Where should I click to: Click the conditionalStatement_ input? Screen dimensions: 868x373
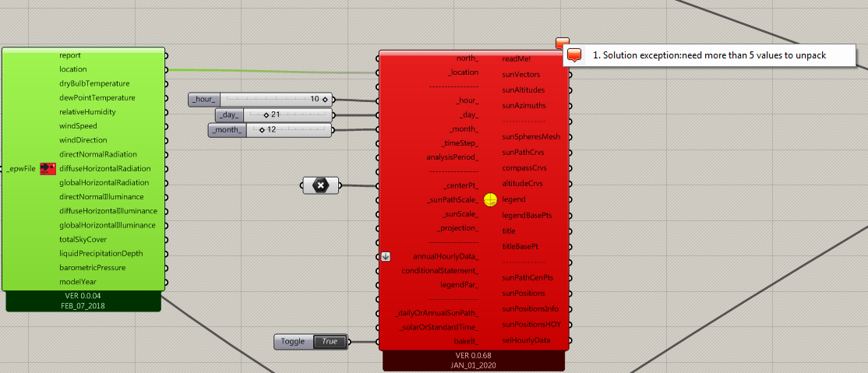(440, 271)
